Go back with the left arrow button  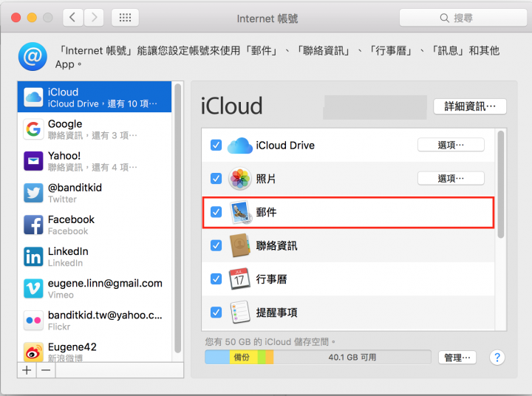[x=72, y=17]
